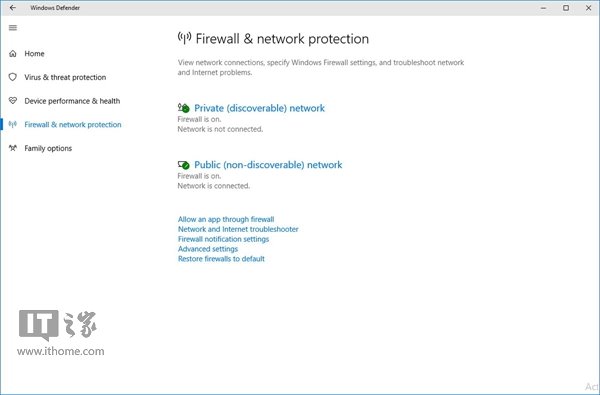
Task: Maximize the Windows Defender window
Action: coord(566,8)
